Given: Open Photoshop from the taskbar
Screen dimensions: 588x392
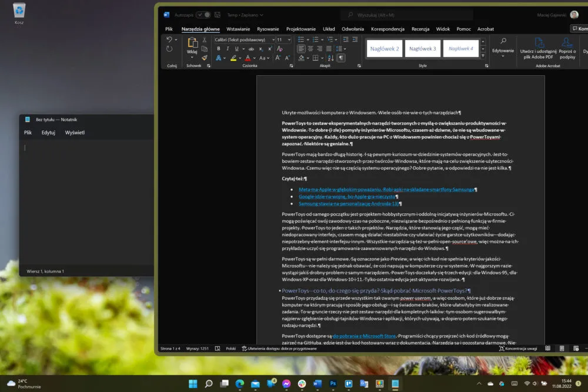Looking at the screenshot, I should (x=333, y=383).
